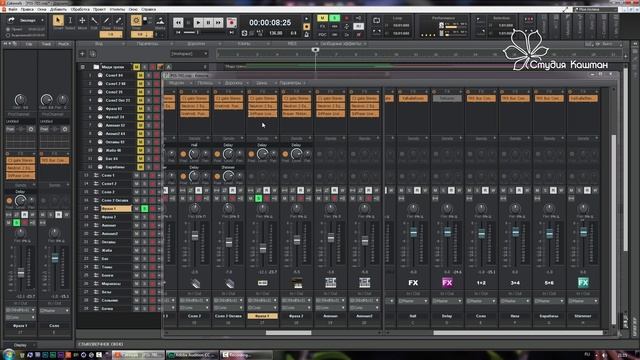The image size is (640, 360).
Task: Rewind the transport to start
Action: pos(178,22)
